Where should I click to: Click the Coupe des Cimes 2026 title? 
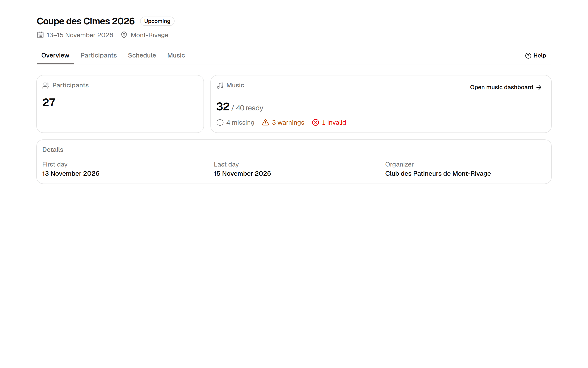(x=85, y=21)
